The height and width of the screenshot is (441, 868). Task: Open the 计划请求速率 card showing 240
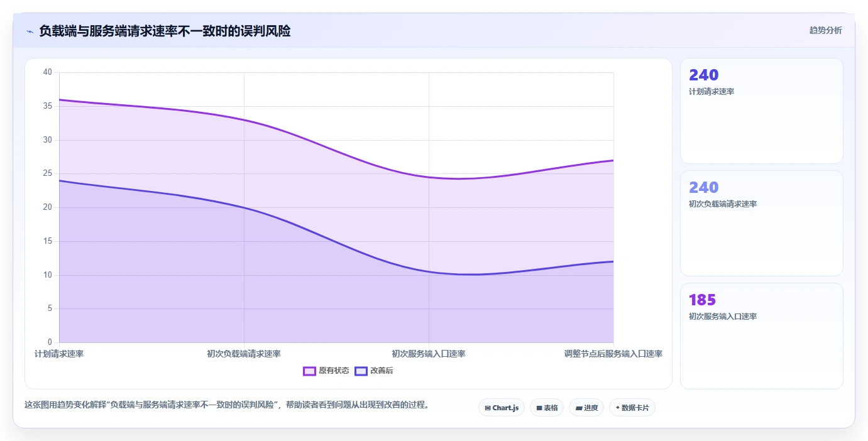pyautogui.click(x=762, y=111)
